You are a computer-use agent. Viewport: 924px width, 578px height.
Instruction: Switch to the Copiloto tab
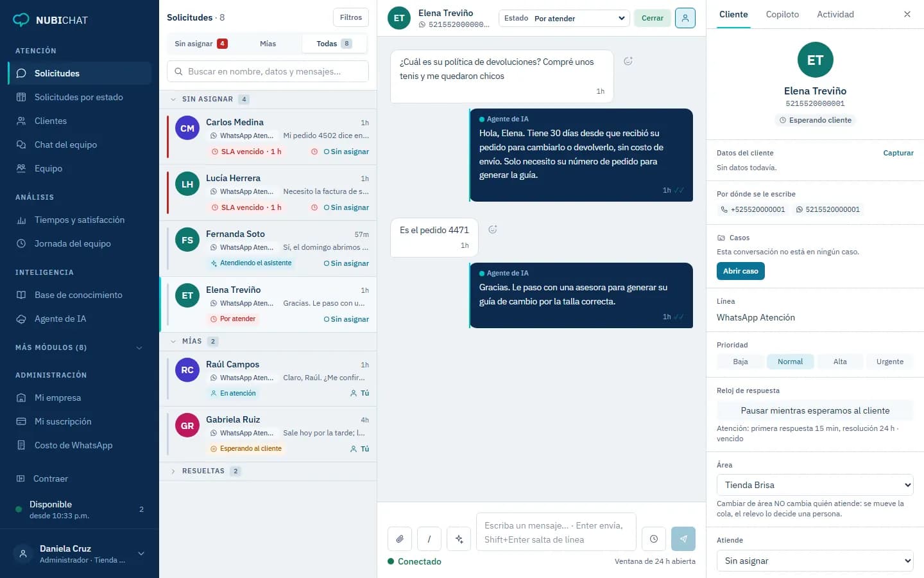(x=782, y=14)
